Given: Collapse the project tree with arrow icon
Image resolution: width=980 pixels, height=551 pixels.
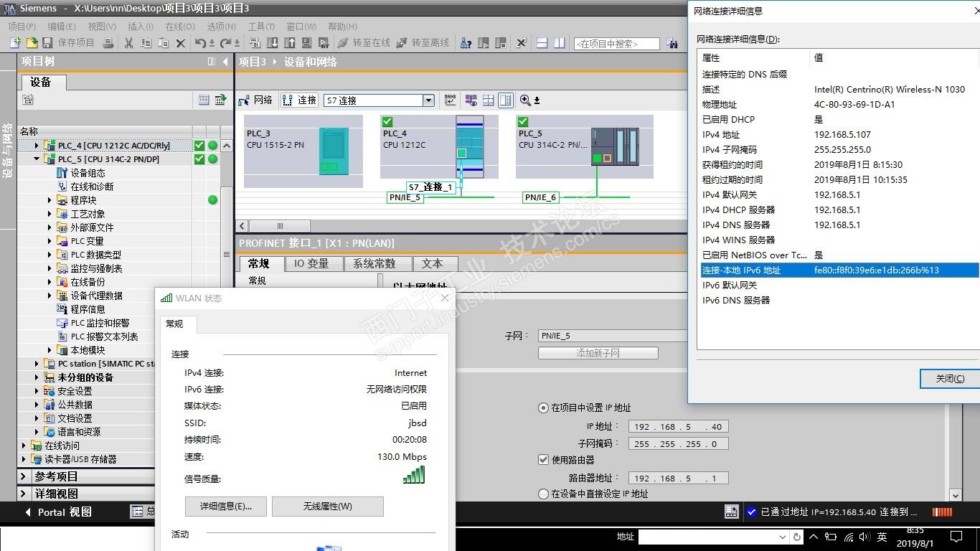Looking at the screenshot, I should [x=227, y=62].
